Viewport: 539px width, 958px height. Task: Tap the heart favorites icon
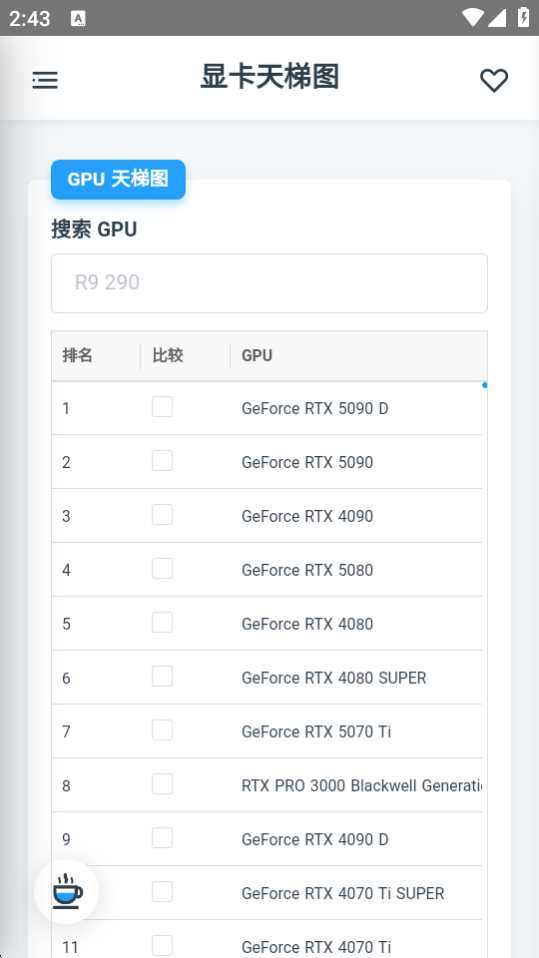pos(494,80)
